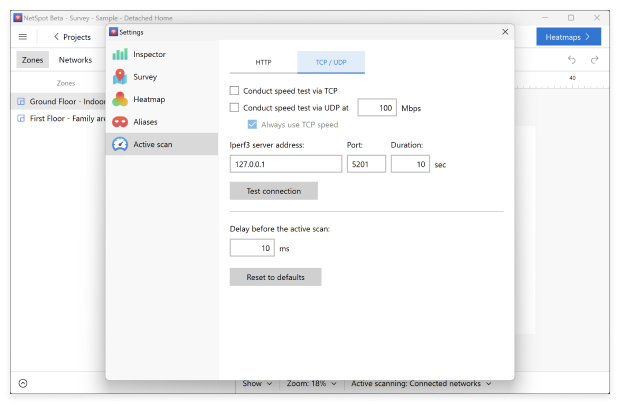This screenshot has width=620, height=404.
Task: Click the redo arrow in main window
Action: tap(594, 60)
